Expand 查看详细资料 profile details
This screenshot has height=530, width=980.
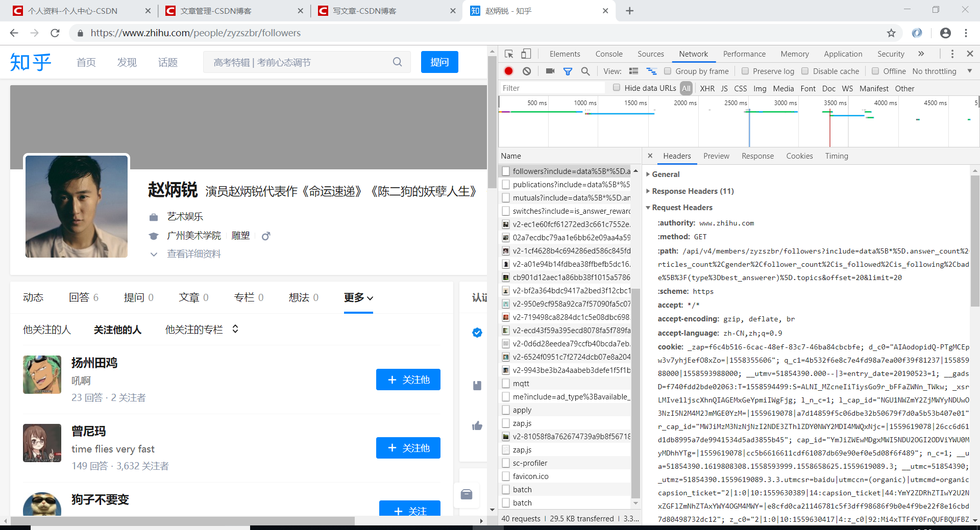coord(185,254)
